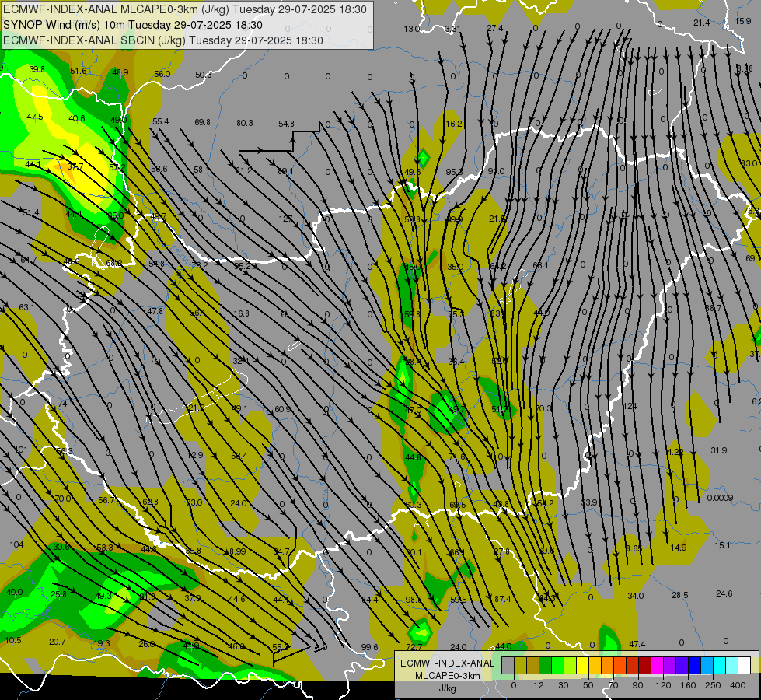Image resolution: width=761 pixels, height=700 pixels.
Task: Click the map value 39.8
Action: click(37, 69)
